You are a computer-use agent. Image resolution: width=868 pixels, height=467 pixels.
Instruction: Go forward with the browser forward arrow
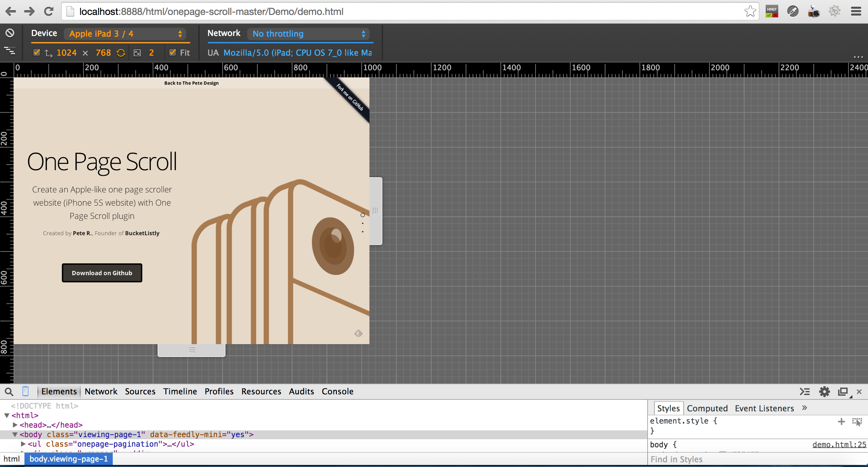[x=30, y=12]
